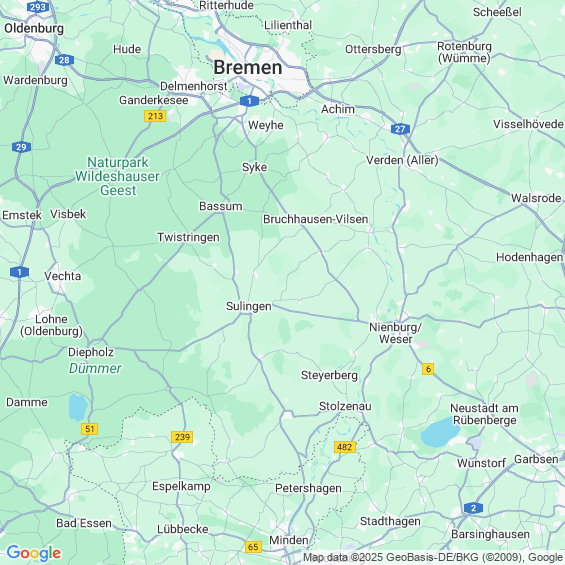Click the A27 highway shield near Achim
The image size is (565, 565).
coord(400,129)
